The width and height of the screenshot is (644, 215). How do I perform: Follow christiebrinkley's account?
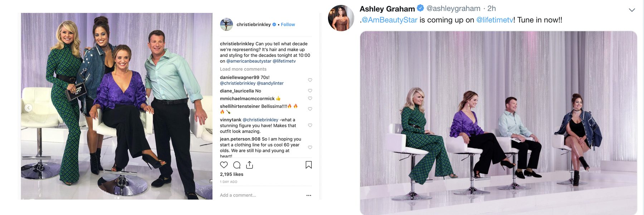(288, 24)
